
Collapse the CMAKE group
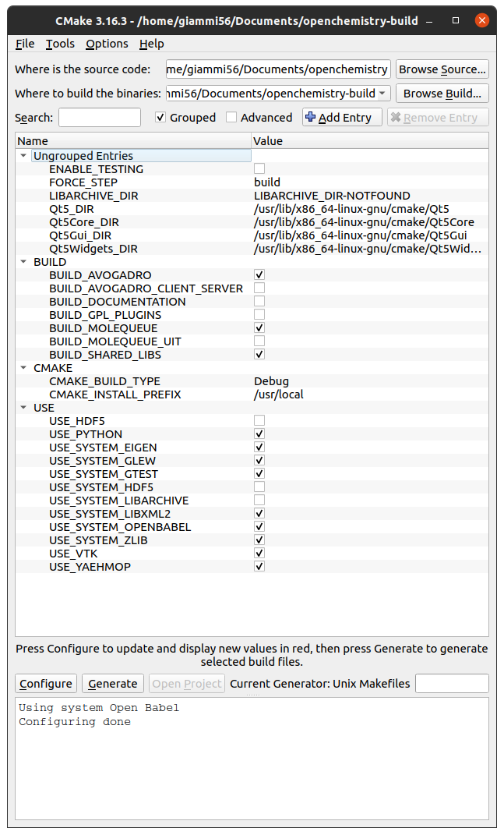(23, 367)
